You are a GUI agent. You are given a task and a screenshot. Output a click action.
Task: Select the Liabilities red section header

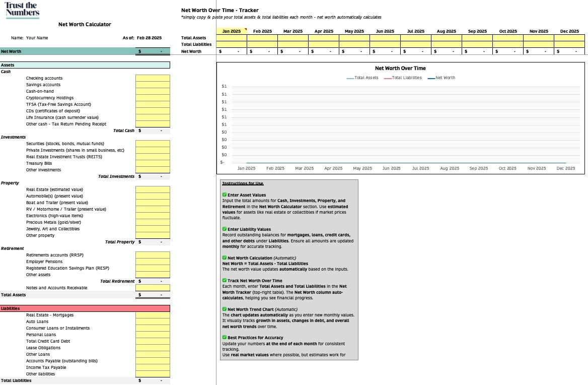click(85, 308)
